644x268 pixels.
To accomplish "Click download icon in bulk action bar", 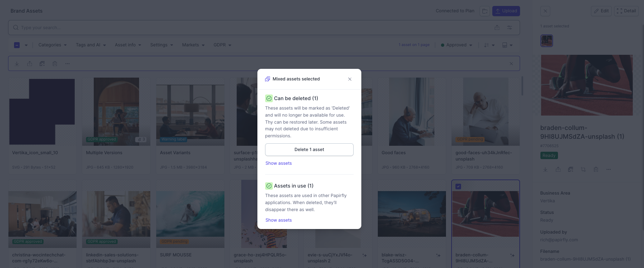I will click(17, 64).
